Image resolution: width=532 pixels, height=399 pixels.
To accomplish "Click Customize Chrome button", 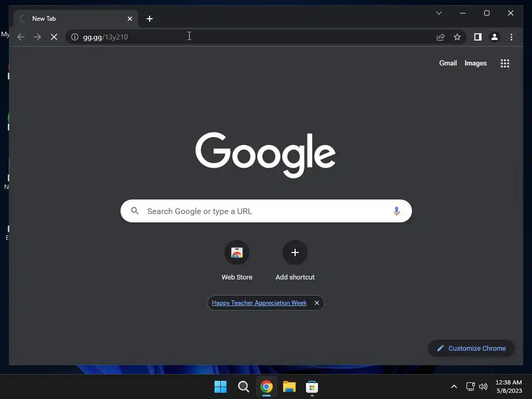I will click(471, 349).
